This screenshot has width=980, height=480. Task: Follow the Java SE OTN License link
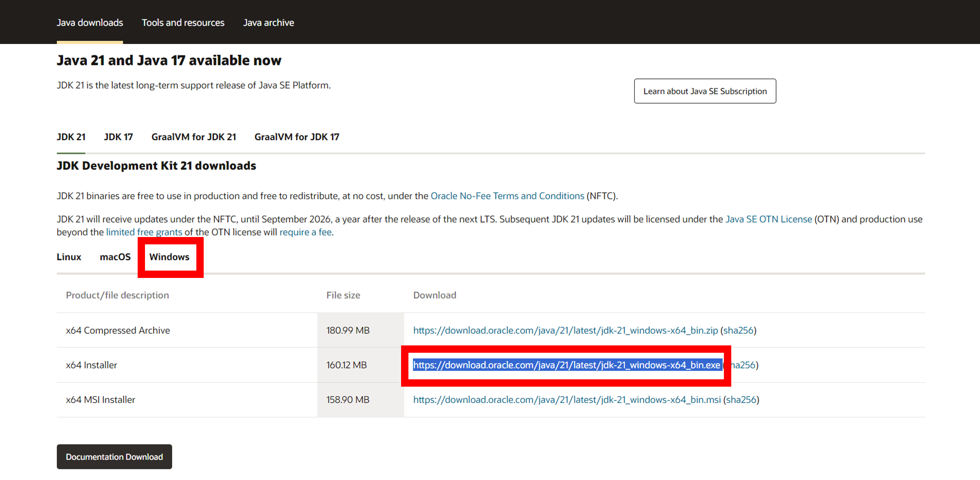[768, 219]
